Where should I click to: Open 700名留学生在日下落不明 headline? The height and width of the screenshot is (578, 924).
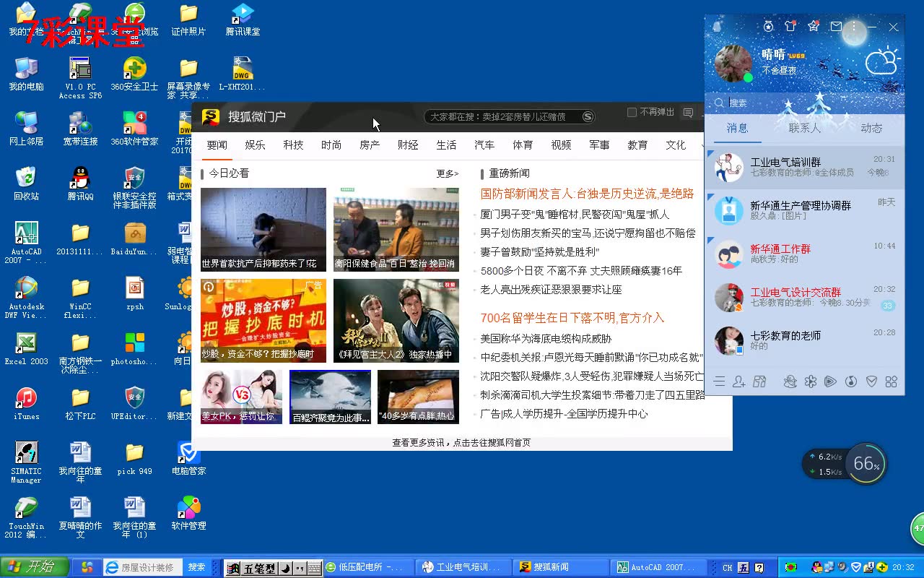[x=572, y=318]
